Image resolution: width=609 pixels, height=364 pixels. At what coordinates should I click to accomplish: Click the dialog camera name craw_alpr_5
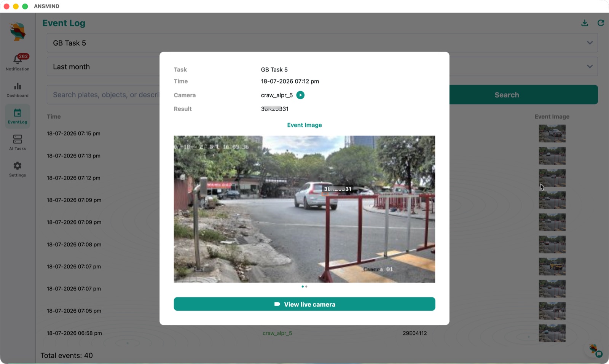tap(277, 95)
